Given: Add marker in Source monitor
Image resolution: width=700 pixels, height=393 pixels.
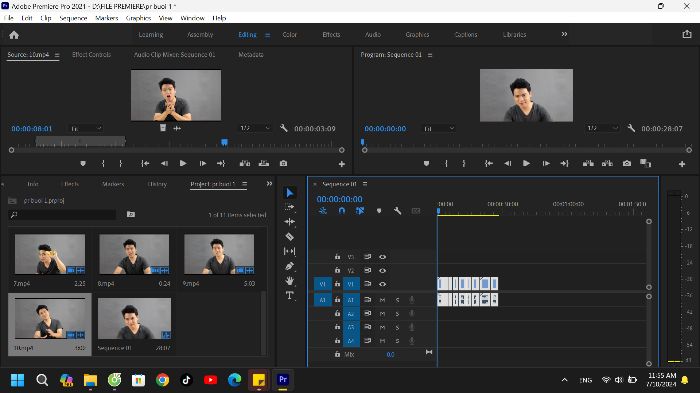Looking at the screenshot, I should [83, 163].
